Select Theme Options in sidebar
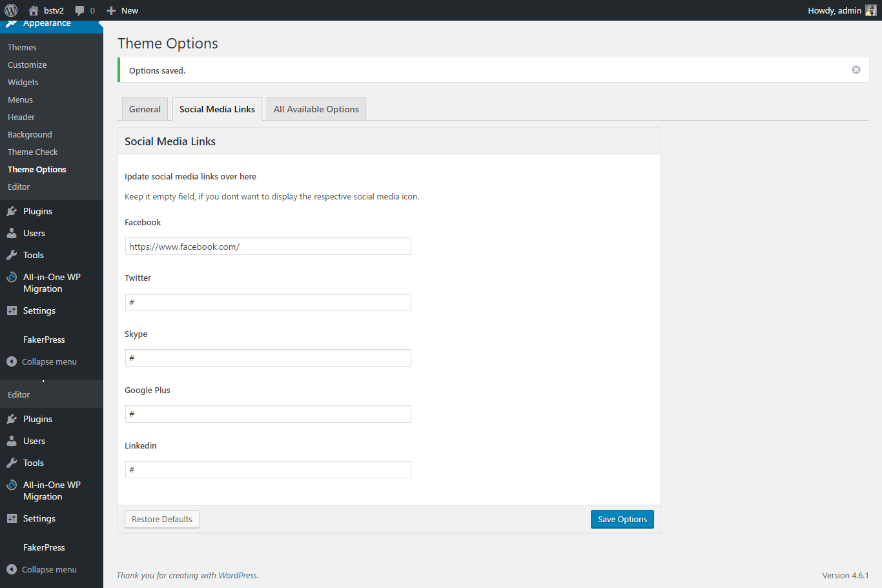882x588 pixels. pos(37,169)
